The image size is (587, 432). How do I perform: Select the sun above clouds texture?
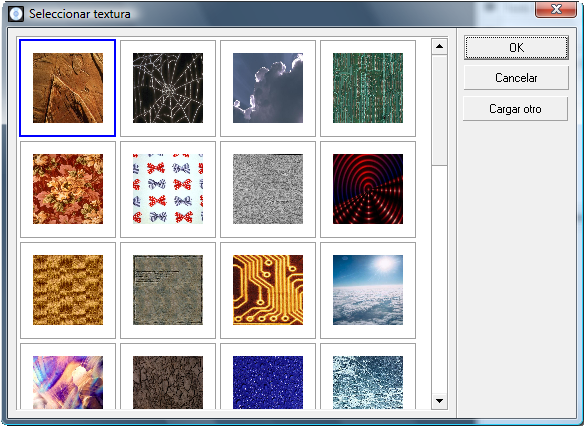pyautogui.click(x=368, y=290)
